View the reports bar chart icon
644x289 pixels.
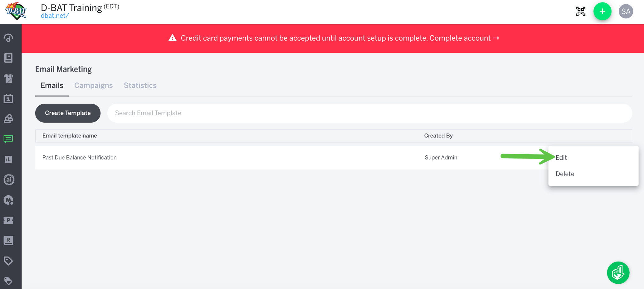pyautogui.click(x=8, y=159)
